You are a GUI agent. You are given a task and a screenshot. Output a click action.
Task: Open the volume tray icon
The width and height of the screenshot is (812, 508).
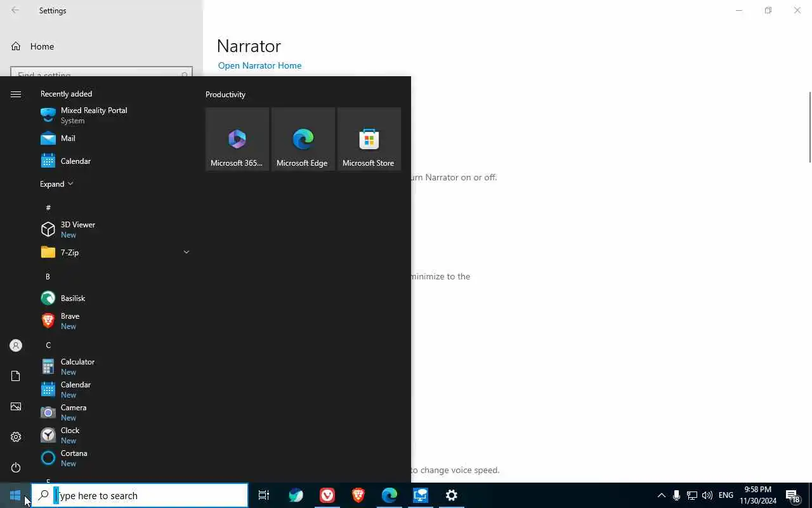707,495
